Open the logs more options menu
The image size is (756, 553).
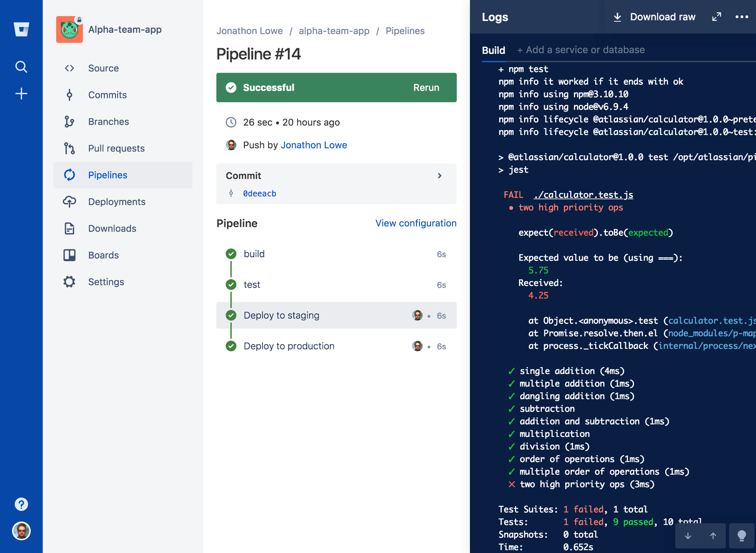(742, 17)
